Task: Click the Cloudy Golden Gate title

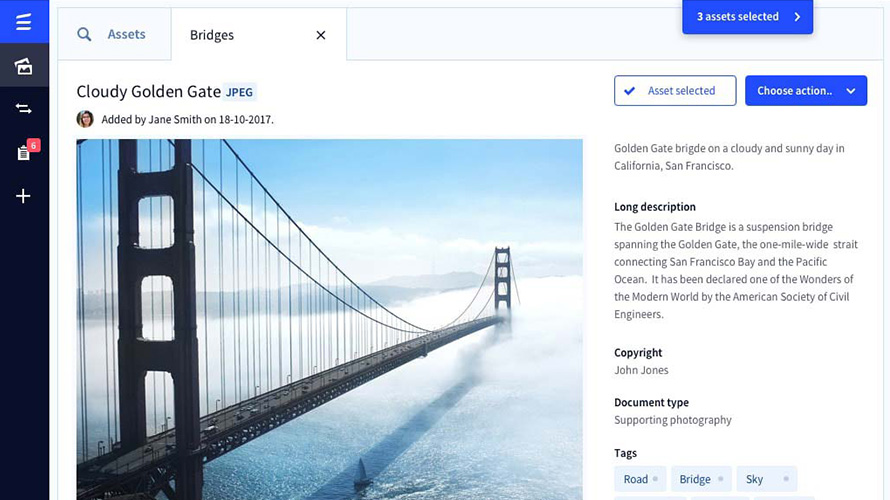Action: click(x=149, y=91)
